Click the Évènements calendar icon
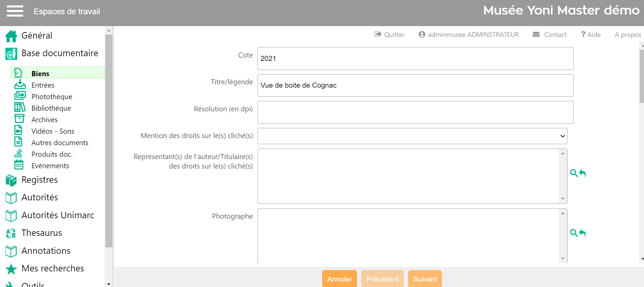 click(19, 165)
